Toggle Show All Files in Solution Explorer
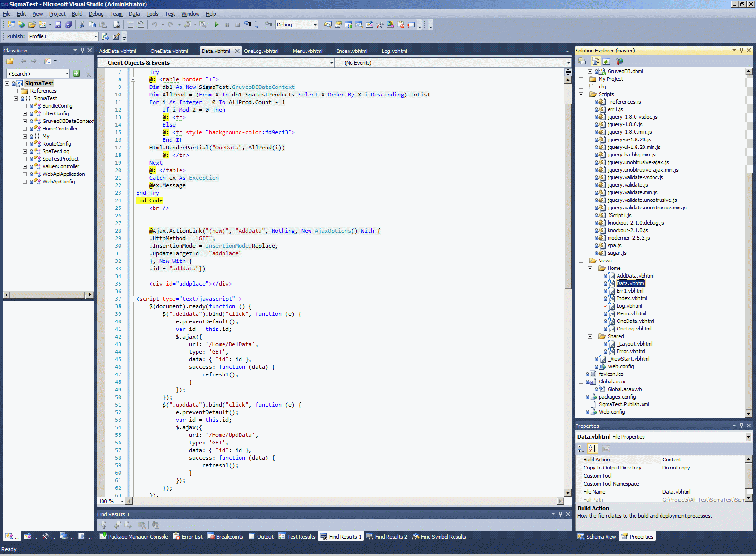Viewport: 756px width, 556px height. (x=596, y=61)
